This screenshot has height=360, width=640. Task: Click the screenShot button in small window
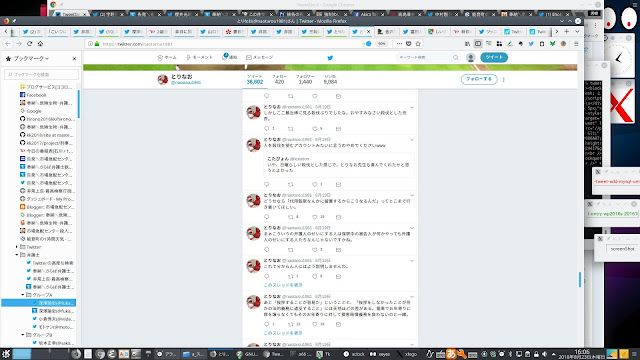click(622, 249)
